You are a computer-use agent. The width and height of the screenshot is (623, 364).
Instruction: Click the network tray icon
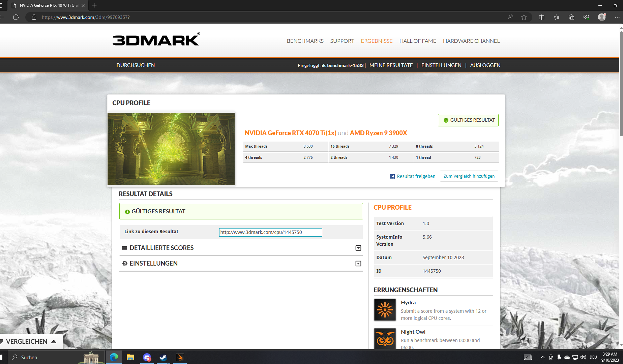click(575, 357)
